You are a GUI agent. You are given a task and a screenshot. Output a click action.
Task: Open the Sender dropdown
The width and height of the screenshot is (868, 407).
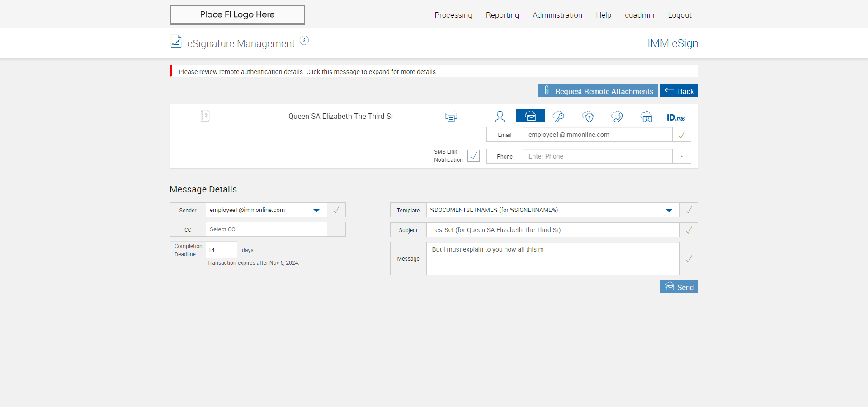[x=316, y=210]
